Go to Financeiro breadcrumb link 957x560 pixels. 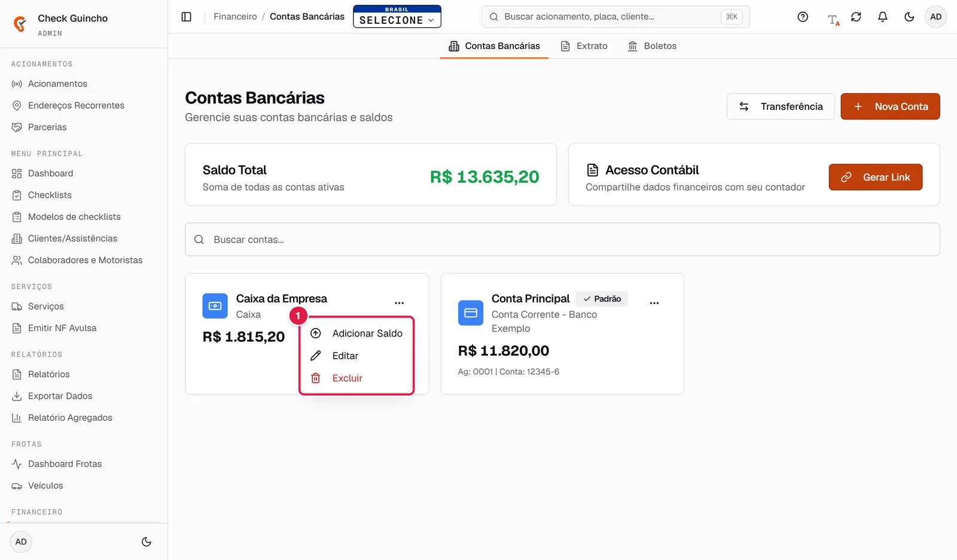(235, 17)
